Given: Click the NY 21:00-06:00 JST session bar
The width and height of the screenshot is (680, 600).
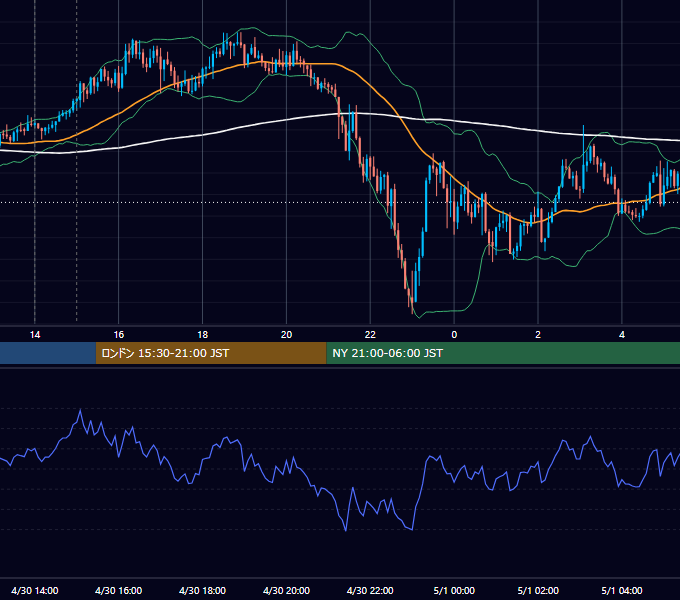Looking at the screenshot, I should point(503,353).
